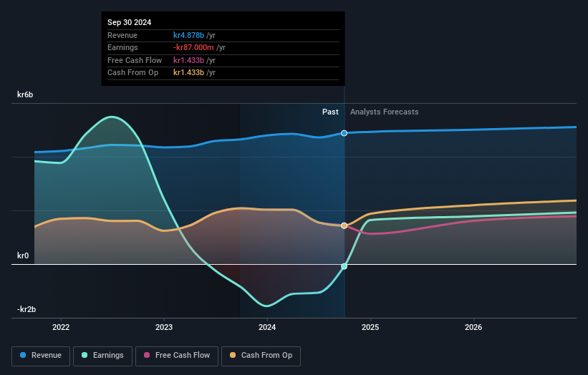Viewport: 588px width, 375px height.
Task: Click the Revenue row label in tooltip
Action: click(122, 35)
